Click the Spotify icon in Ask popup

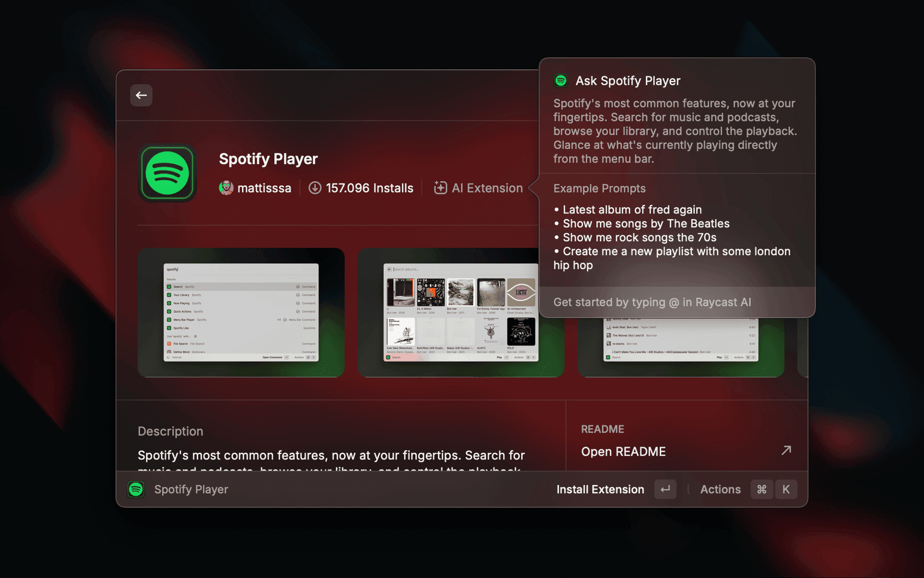(561, 80)
